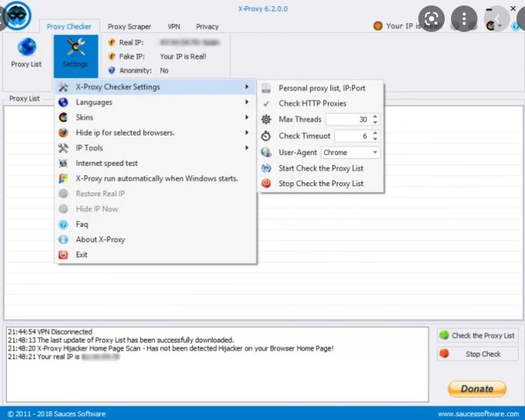Switch to the Proxy Scraper tab
This screenshot has width=525, height=420.
point(129,26)
